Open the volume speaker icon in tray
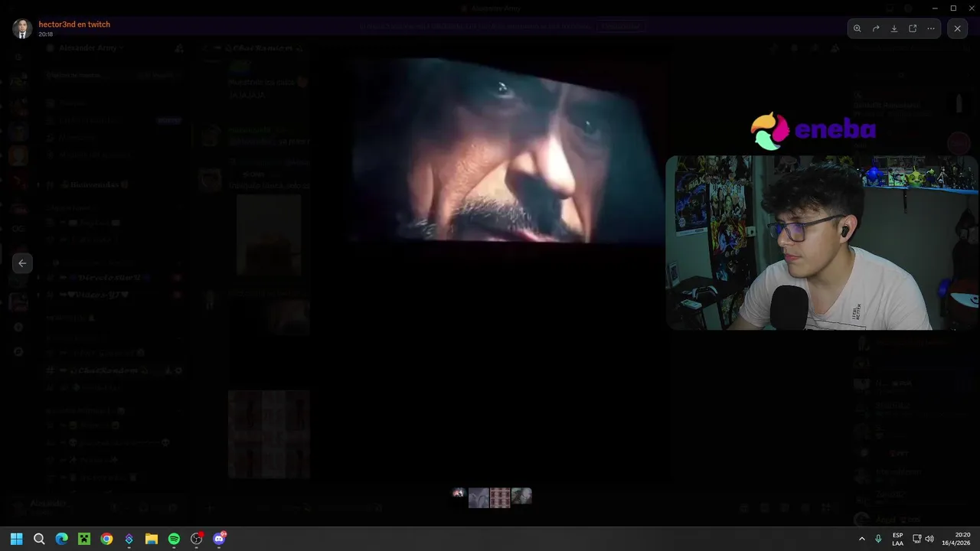 [x=929, y=539]
